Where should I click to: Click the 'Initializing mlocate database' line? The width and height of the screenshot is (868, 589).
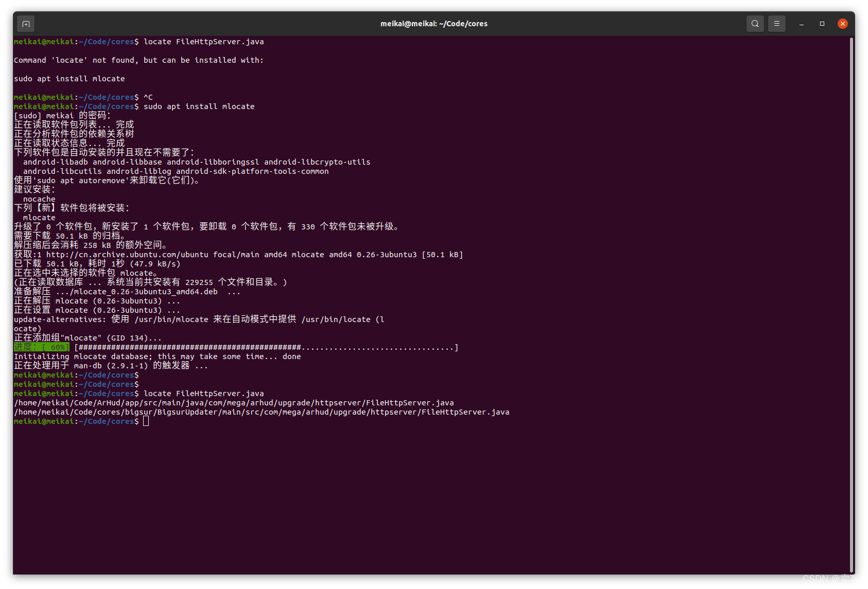pyautogui.click(x=158, y=356)
